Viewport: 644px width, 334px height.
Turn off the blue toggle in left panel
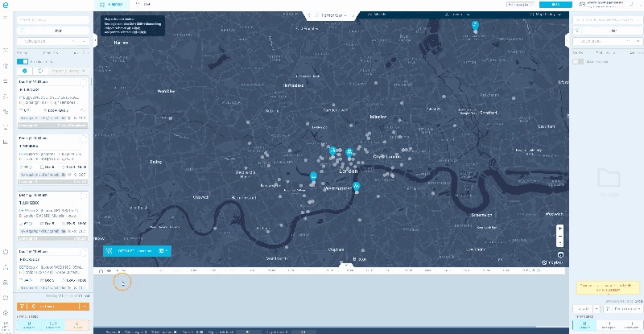[x=23, y=62]
